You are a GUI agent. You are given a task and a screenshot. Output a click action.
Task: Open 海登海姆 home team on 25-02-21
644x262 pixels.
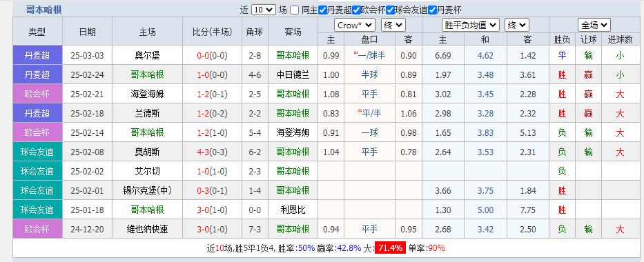click(147, 94)
